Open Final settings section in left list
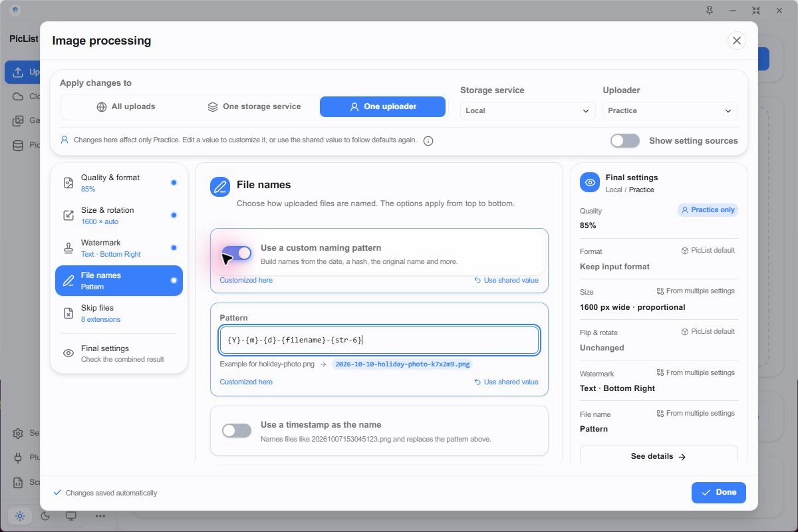 (x=119, y=353)
